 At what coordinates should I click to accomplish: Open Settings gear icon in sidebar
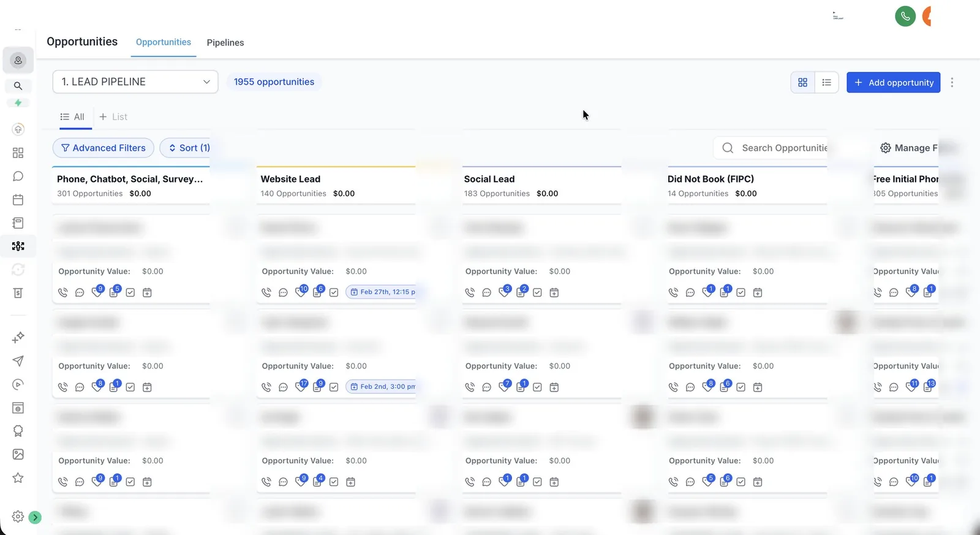pyautogui.click(x=18, y=517)
